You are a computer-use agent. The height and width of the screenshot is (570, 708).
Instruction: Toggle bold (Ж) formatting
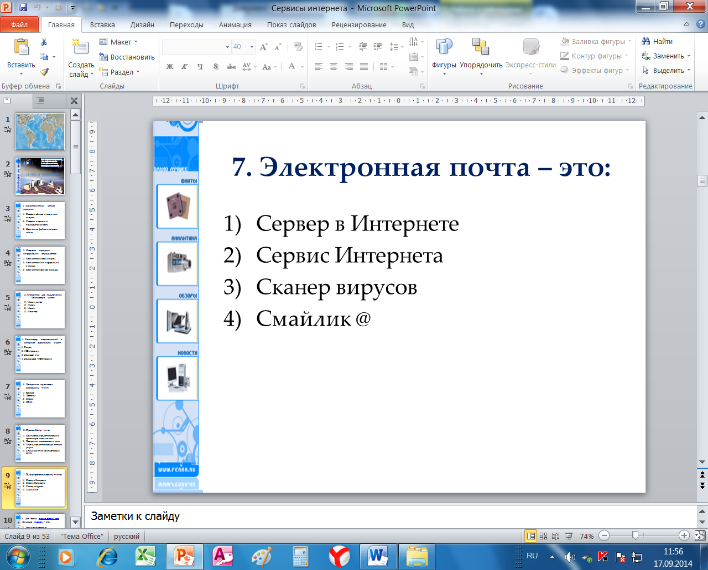point(170,67)
